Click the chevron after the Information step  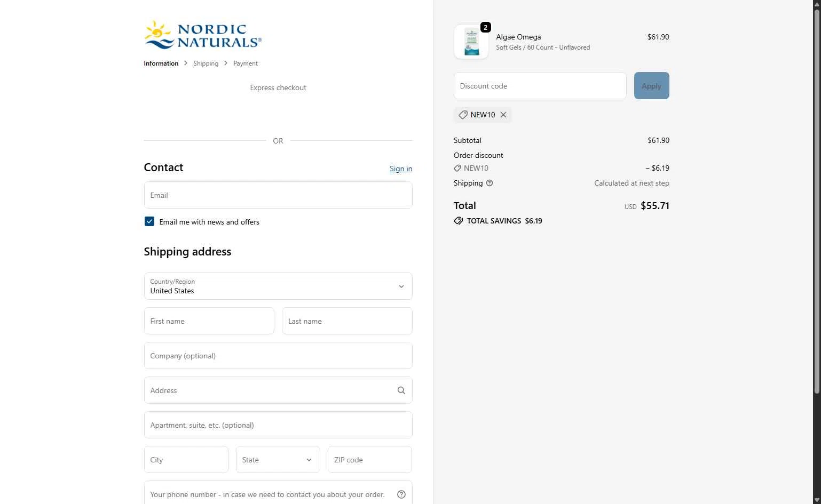(186, 63)
